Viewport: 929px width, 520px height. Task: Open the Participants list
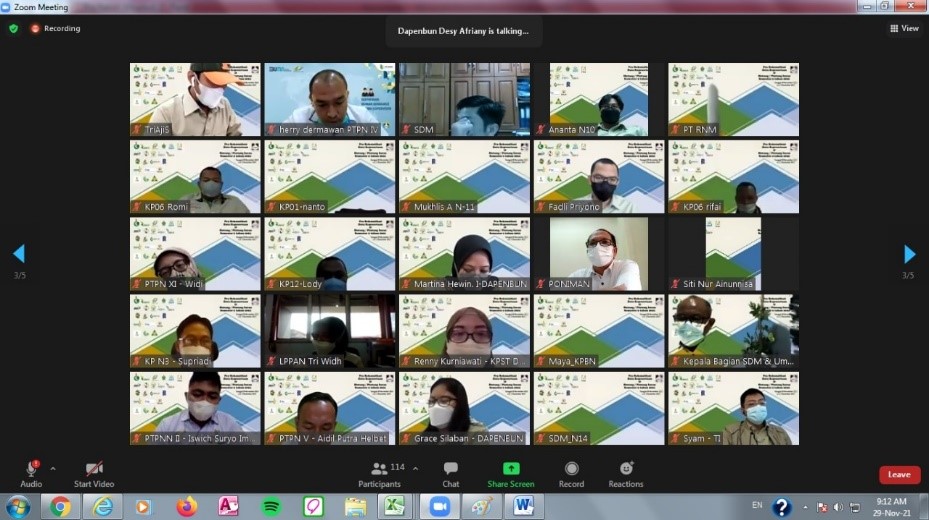point(379,469)
